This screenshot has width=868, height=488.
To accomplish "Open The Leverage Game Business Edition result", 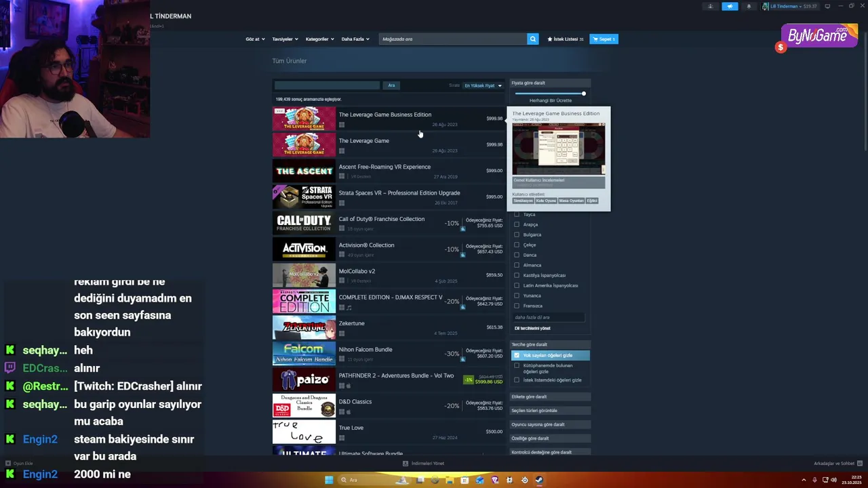I will [389, 119].
